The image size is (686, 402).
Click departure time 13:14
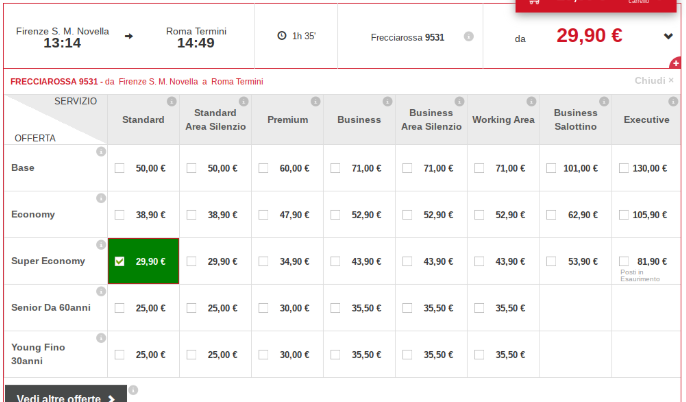62,43
